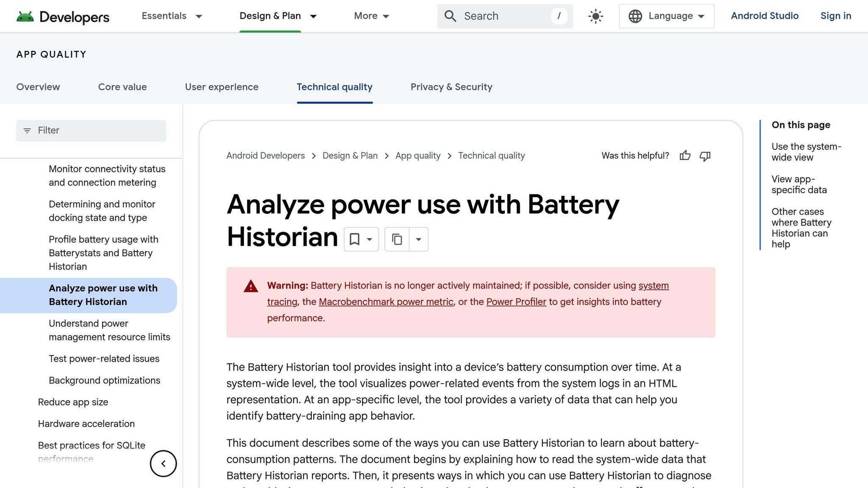The width and height of the screenshot is (868, 488).
Task: Click the Power Profiler link
Action: tap(516, 302)
